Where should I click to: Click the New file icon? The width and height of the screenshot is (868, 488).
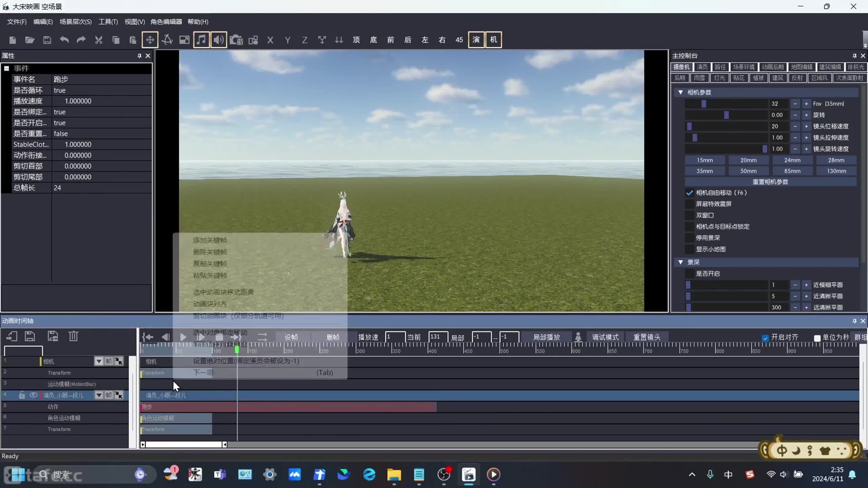pos(13,40)
